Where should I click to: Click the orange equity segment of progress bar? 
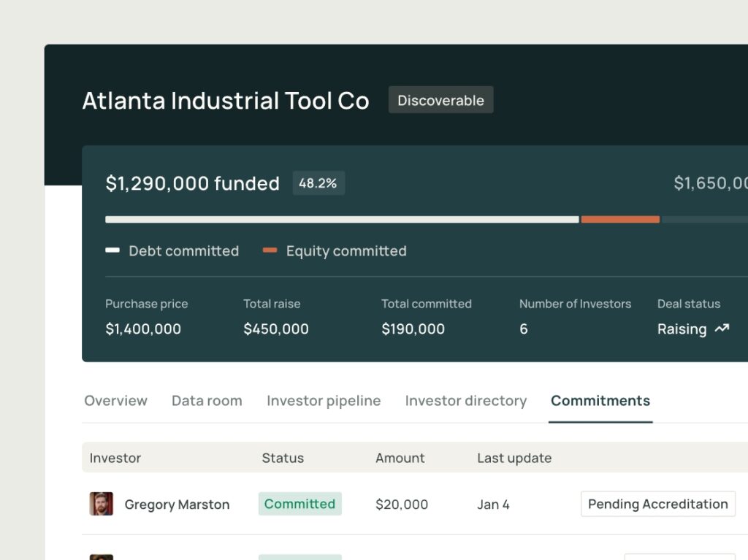pyautogui.click(x=620, y=219)
